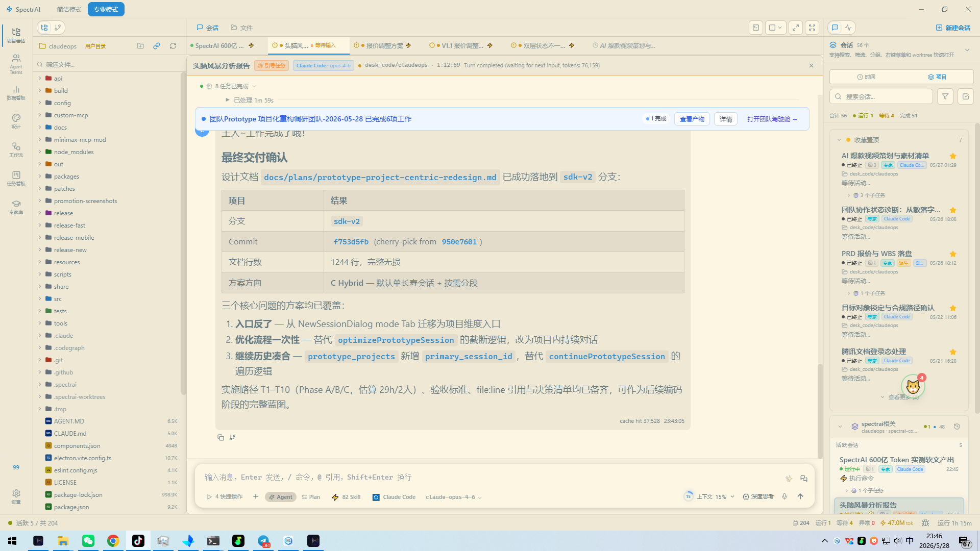Image resolution: width=980 pixels, height=551 pixels.
Task: Copy the message using the copy icon
Action: click(220, 437)
